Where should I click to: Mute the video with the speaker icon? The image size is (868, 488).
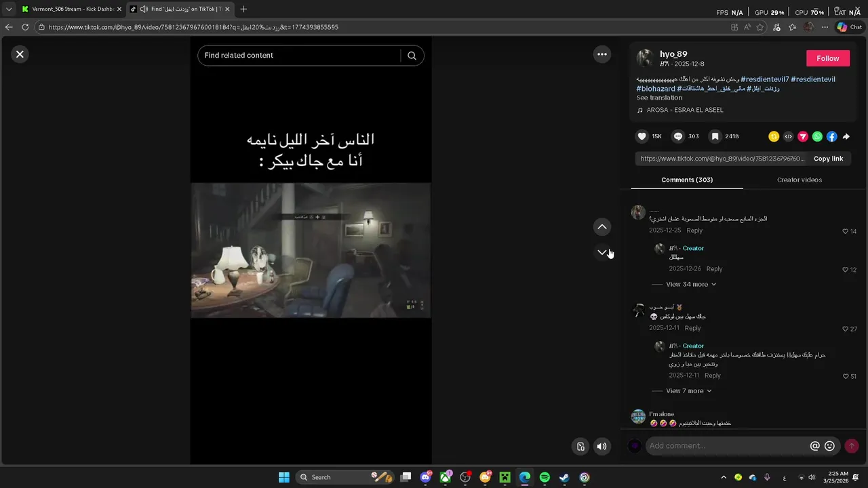point(601,446)
